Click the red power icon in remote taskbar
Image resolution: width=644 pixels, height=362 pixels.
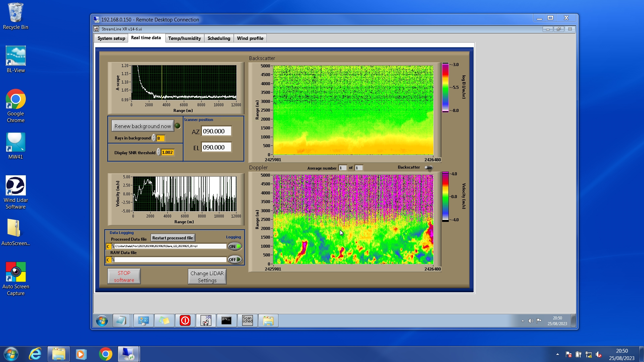[185, 321]
